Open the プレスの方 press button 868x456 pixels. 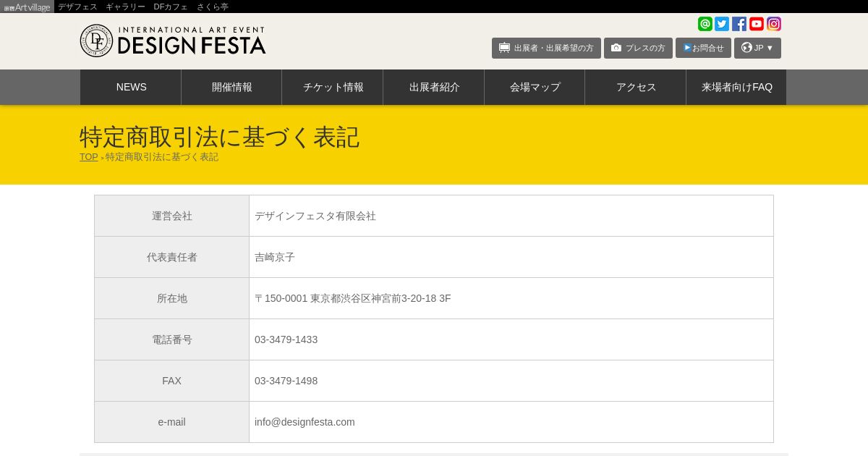coord(638,48)
